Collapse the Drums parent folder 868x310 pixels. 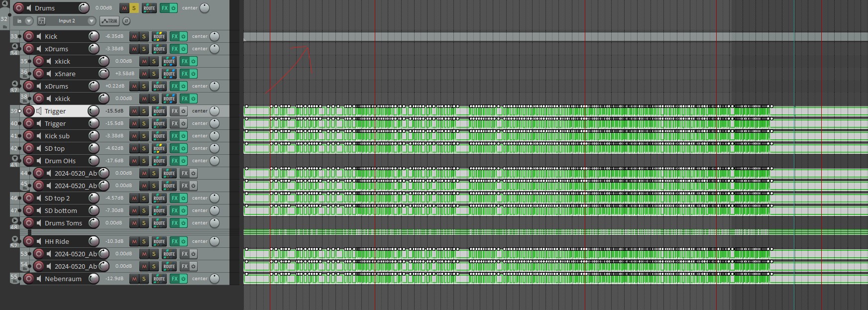(6, 4)
